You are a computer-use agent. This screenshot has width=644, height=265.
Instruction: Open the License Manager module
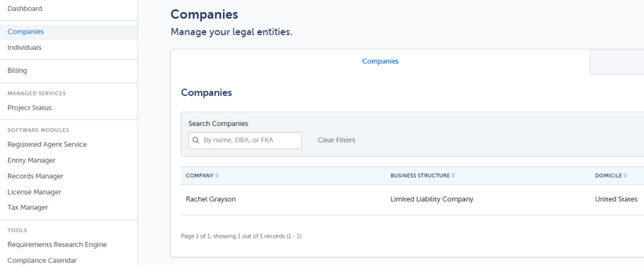pyautogui.click(x=34, y=192)
